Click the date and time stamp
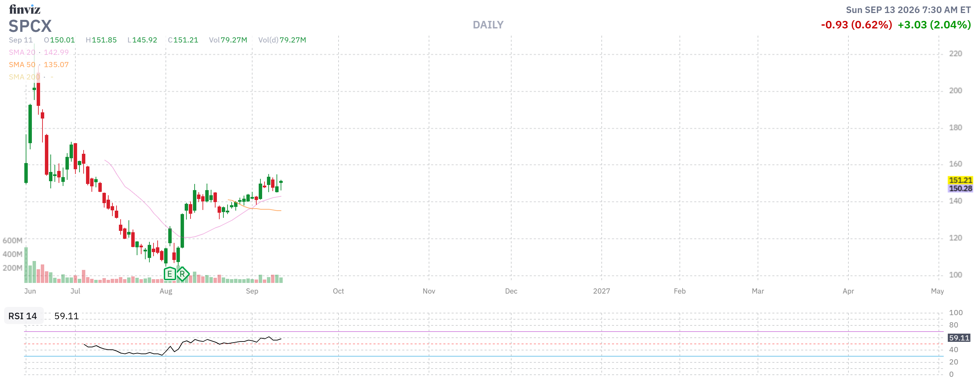 point(908,10)
